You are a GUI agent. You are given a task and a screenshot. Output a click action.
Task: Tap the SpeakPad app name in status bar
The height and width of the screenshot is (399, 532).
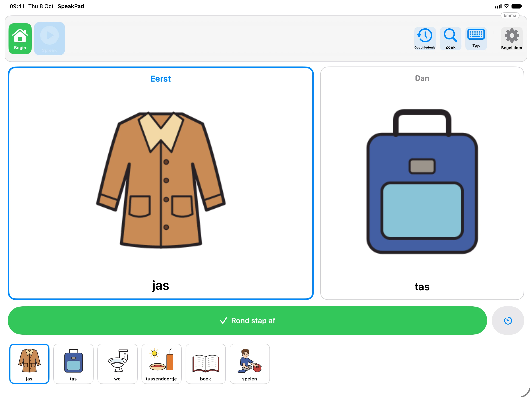pos(71,6)
